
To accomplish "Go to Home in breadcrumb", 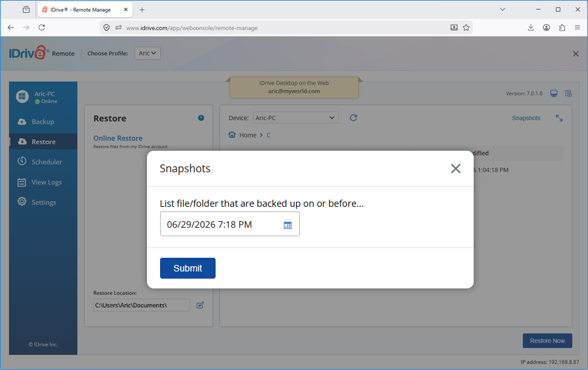I will click(248, 135).
